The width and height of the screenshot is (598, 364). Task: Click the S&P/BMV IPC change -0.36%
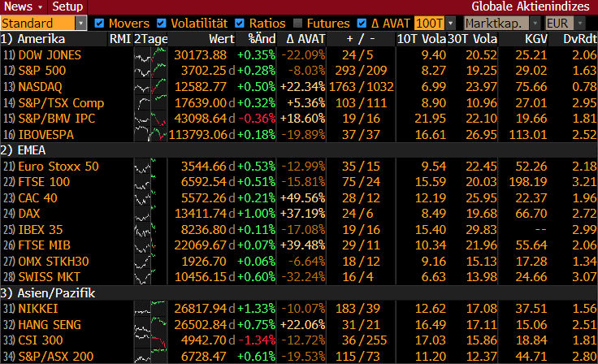pos(257,119)
